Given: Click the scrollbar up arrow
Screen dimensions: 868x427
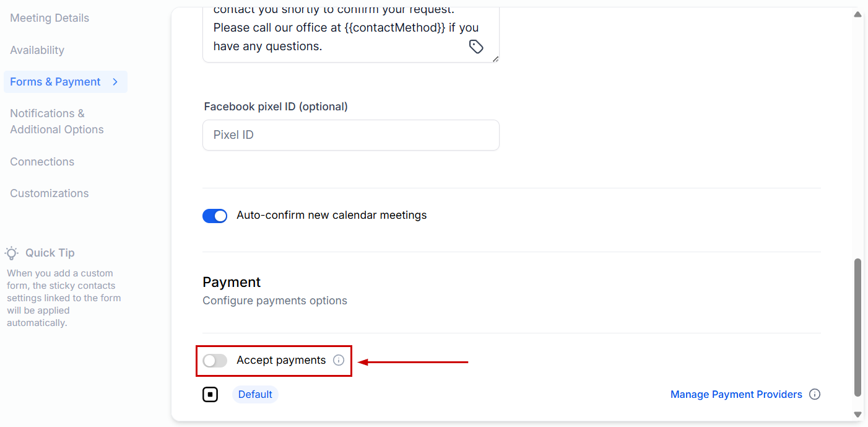Looking at the screenshot, I should click(858, 15).
